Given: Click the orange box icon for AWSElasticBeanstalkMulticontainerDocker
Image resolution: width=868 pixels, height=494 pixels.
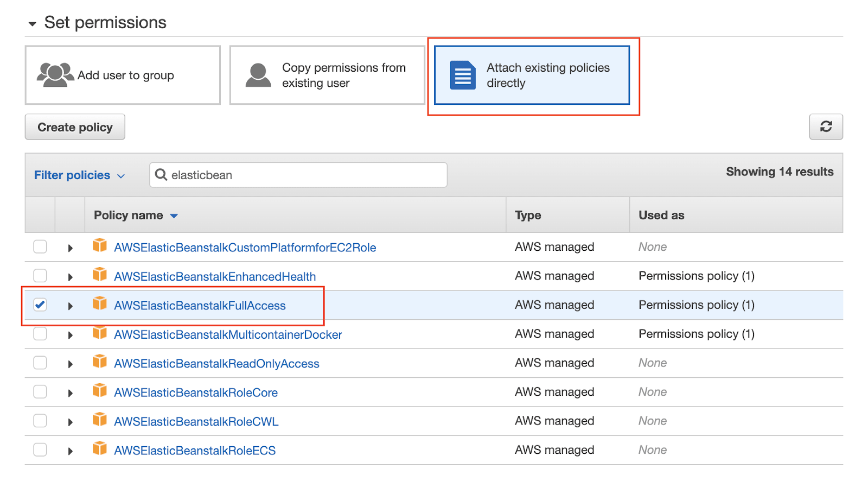Looking at the screenshot, I should 100,332.
